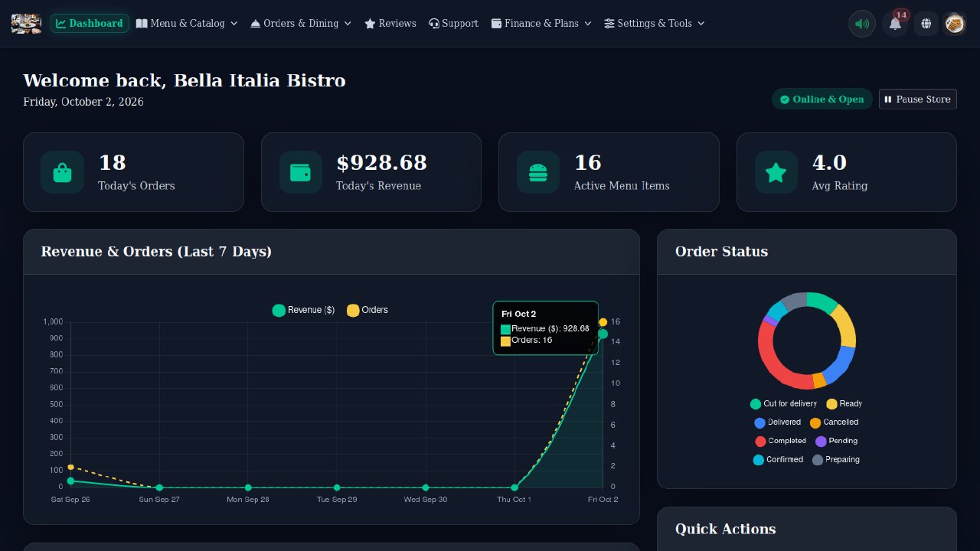Click the Wed Sep 30 data point

426,487
